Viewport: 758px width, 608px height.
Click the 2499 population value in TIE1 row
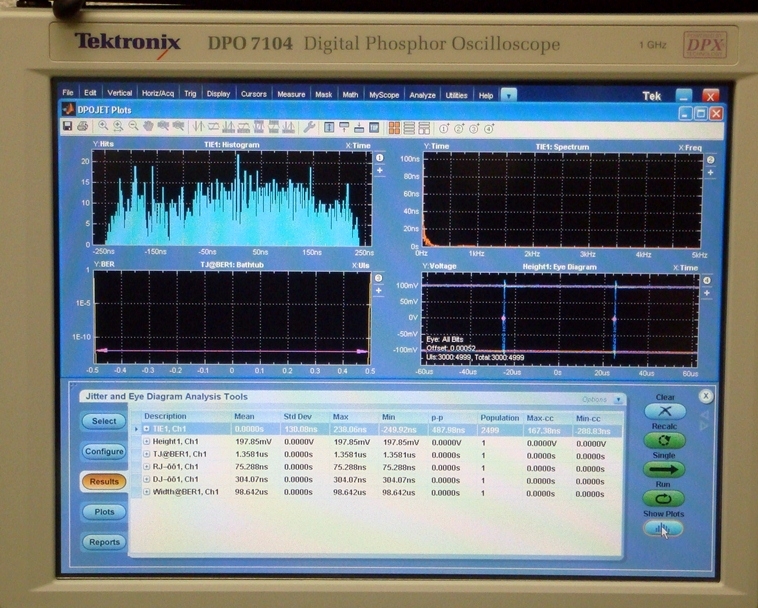pos(489,430)
